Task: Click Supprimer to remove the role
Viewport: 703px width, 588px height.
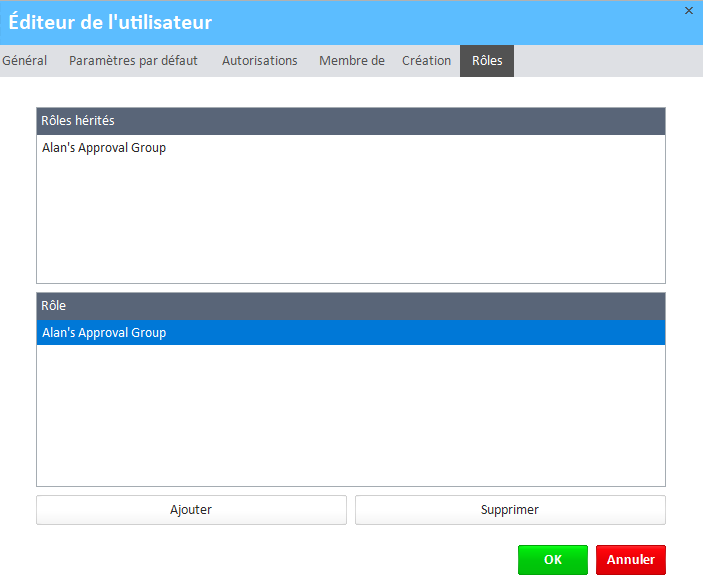Action: [509, 510]
